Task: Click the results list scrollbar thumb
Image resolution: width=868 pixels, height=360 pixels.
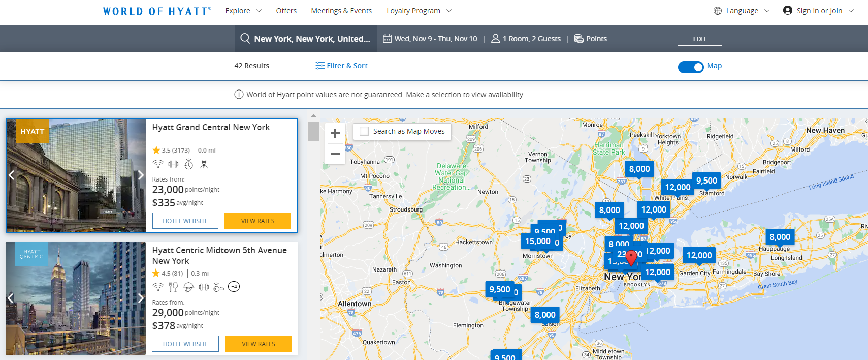Action: (313, 131)
